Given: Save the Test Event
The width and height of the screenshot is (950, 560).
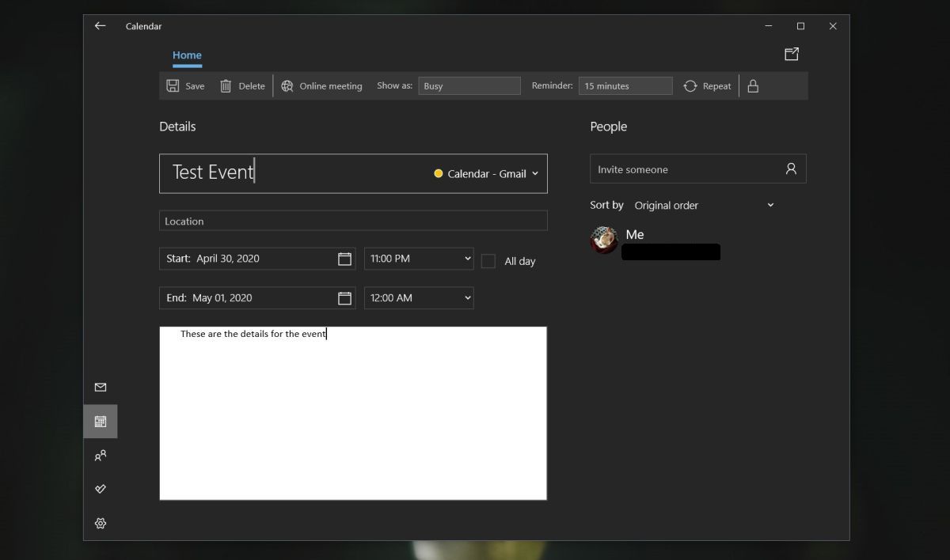Looking at the screenshot, I should click(x=185, y=85).
